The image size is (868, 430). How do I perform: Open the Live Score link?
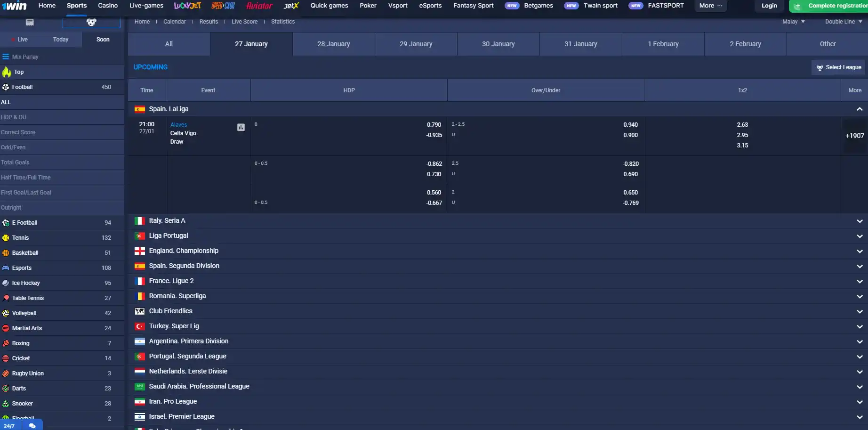coord(244,21)
